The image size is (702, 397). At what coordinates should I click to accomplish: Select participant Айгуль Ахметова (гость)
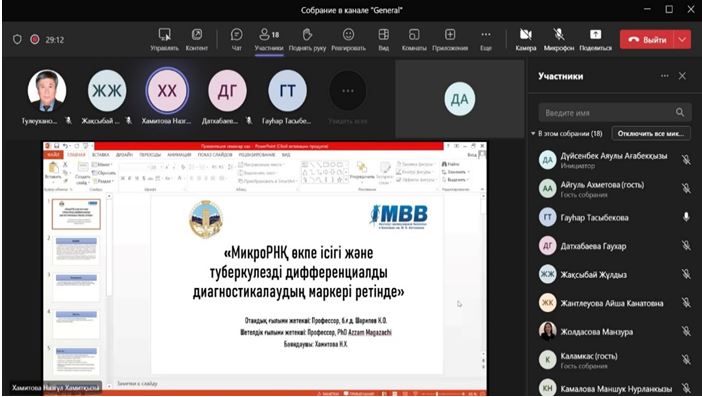click(x=615, y=188)
